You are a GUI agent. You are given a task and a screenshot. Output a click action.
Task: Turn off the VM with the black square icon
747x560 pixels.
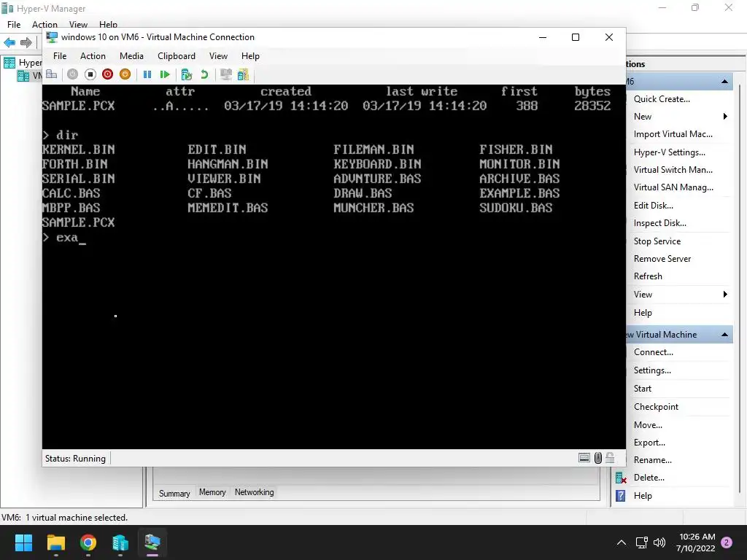(90, 74)
